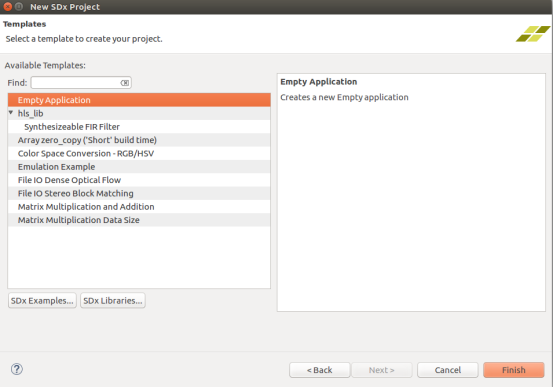Click 'Creates a new Empty application' text
Image resolution: width=553 pixels, height=387 pixels.
(x=344, y=97)
